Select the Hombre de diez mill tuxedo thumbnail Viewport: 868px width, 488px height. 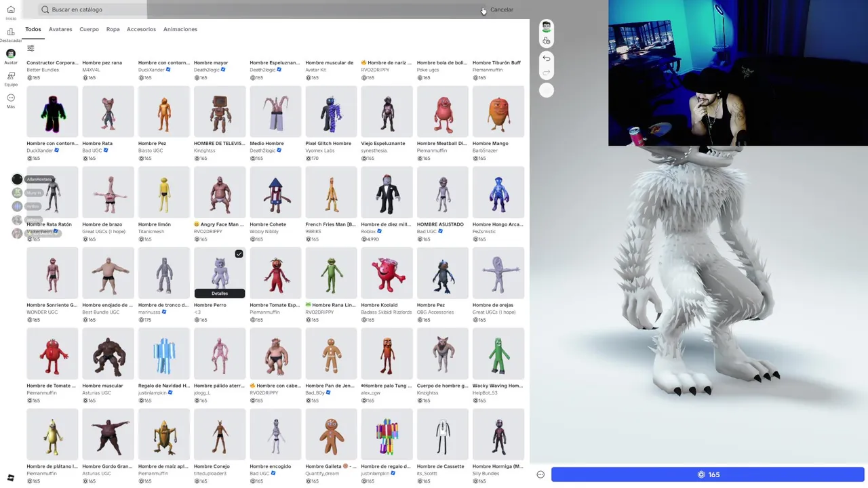click(x=387, y=192)
